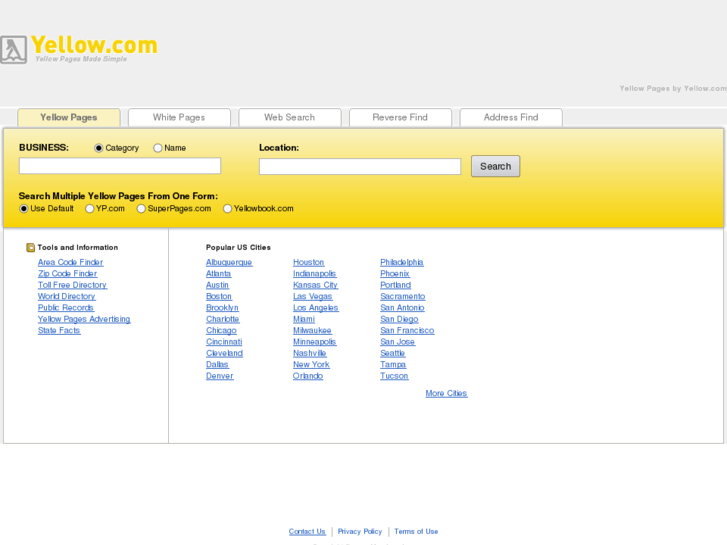Screen dimensions: 727x545
Task: Open the State Facts link
Action: coord(59,331)
